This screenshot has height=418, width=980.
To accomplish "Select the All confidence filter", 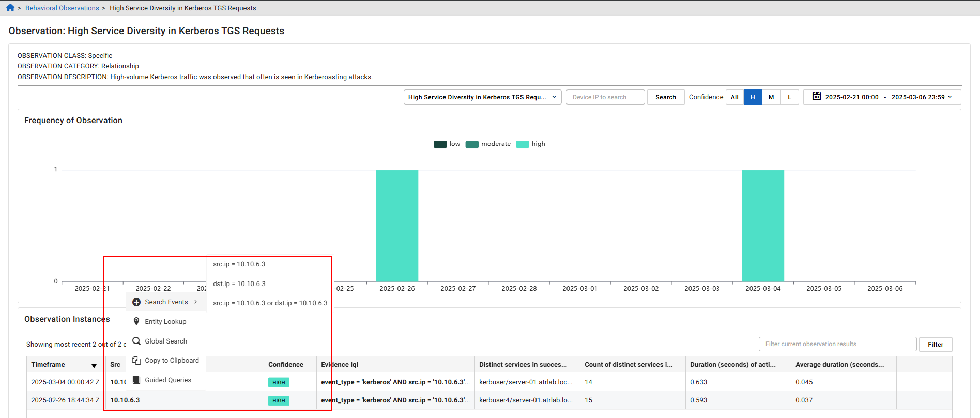I will pos(734,97).
